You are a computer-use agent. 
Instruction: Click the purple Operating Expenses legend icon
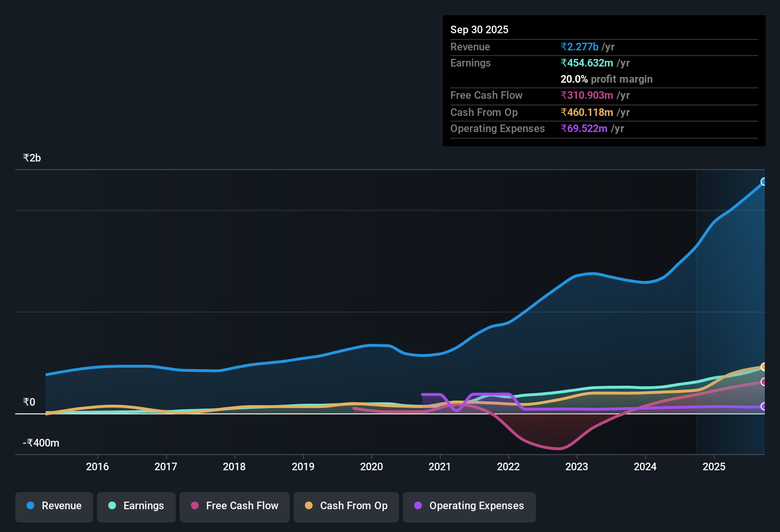pyautogui.click(x=418, y=506)
